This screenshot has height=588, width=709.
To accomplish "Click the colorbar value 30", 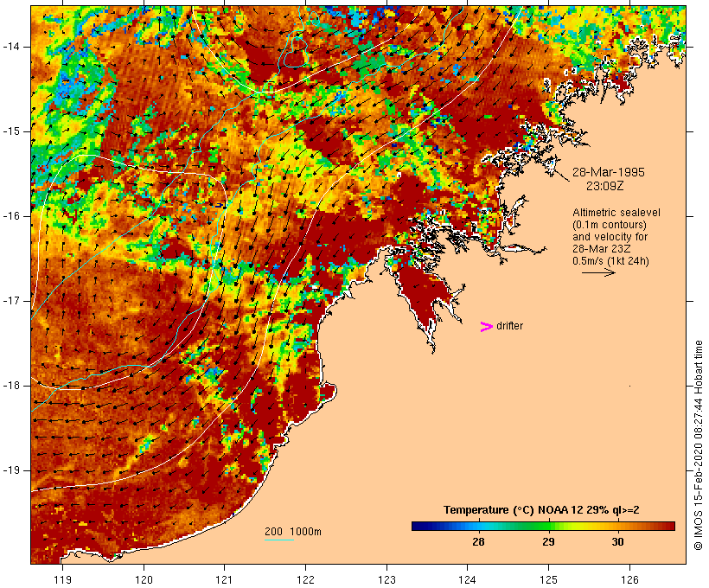I will (x=617, y=542).
